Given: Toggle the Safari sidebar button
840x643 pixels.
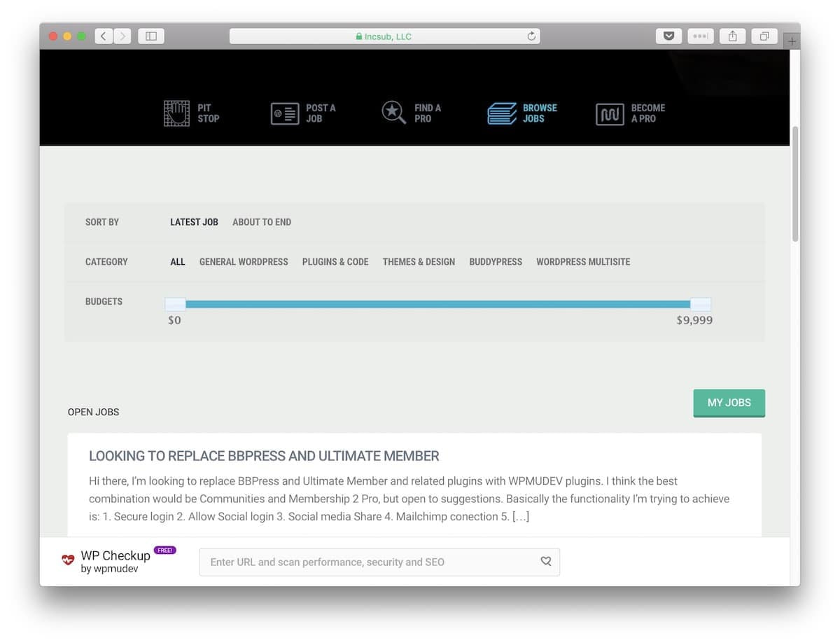Looking at the screenshot, I should coord(151,36).
